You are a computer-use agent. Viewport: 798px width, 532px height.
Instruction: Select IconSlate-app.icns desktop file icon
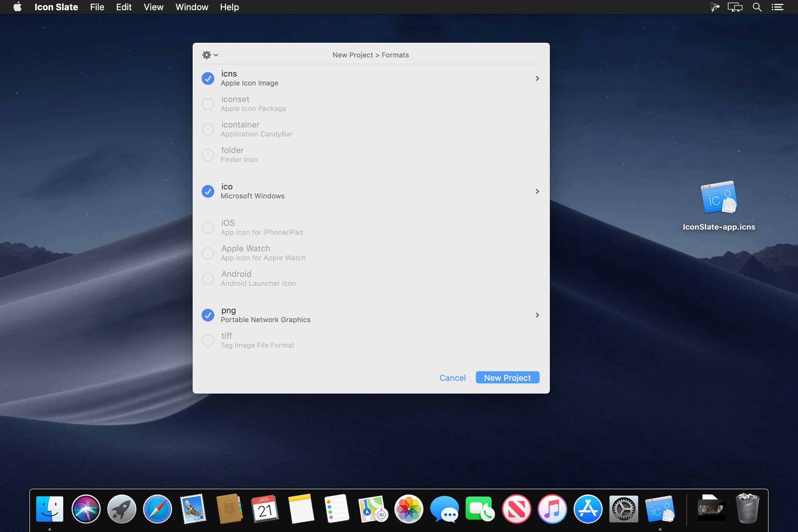click(719, 198)
